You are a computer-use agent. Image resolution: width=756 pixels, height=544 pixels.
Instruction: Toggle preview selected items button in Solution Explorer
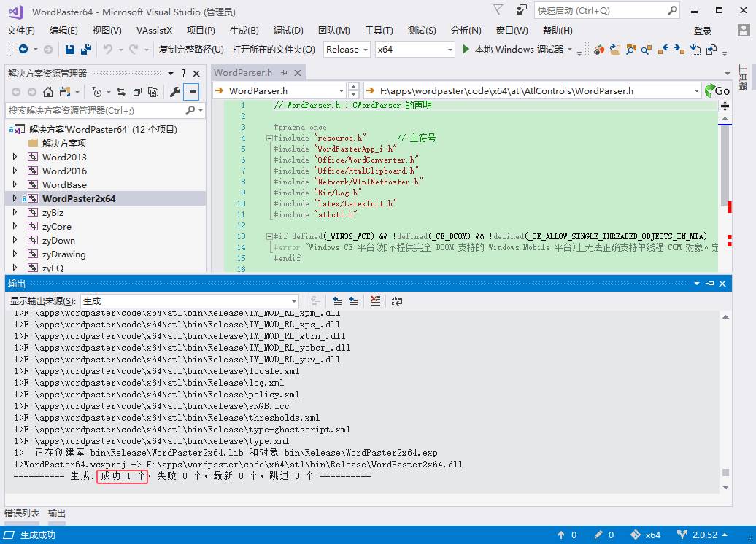191,92
